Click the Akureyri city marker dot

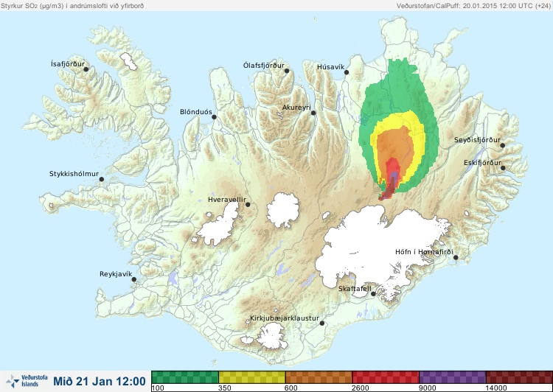click(313, 113)
